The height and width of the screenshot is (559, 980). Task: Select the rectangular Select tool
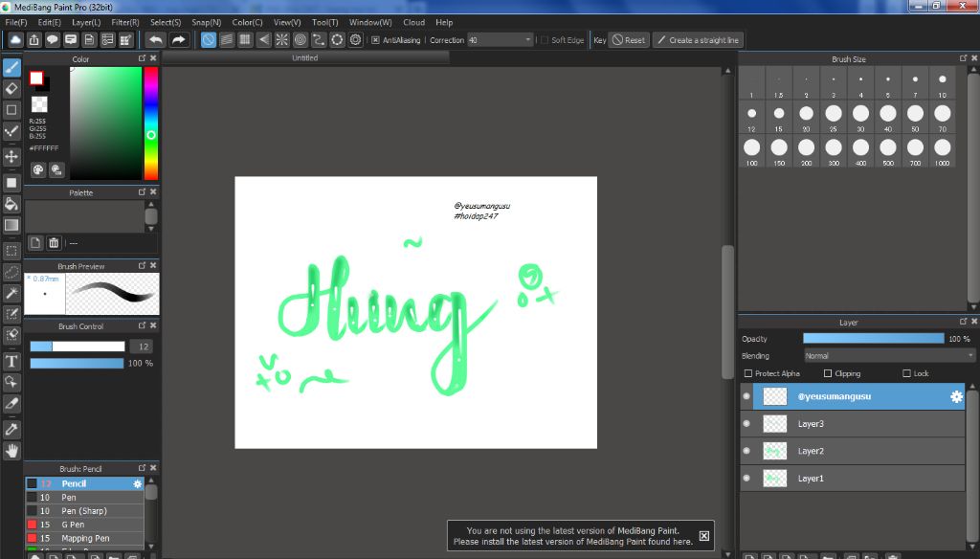point(11,252)
